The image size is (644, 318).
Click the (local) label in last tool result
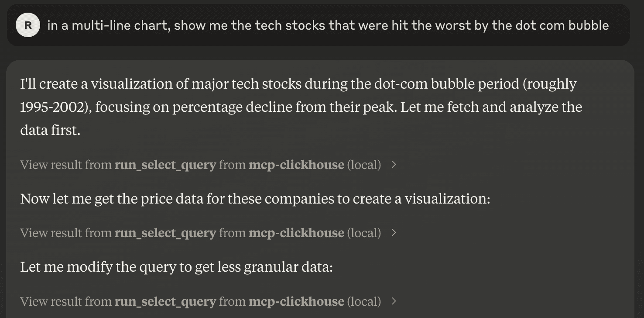pos(364,301)
